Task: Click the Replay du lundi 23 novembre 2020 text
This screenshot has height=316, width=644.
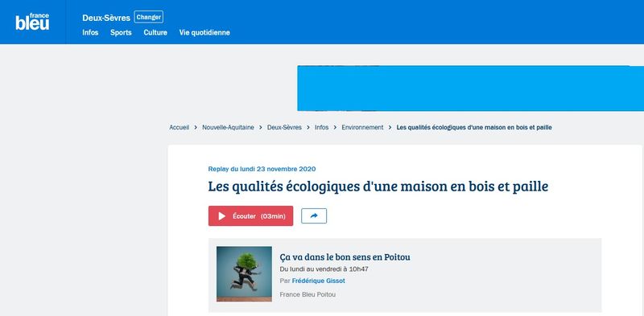Action: coord(262,169)
